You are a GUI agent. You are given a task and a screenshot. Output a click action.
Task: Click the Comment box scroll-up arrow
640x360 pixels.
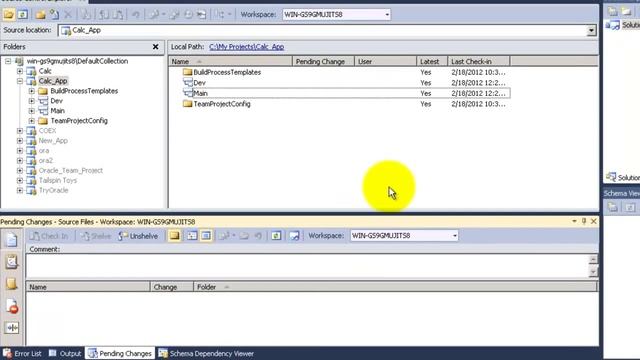[x=593, y=259]
